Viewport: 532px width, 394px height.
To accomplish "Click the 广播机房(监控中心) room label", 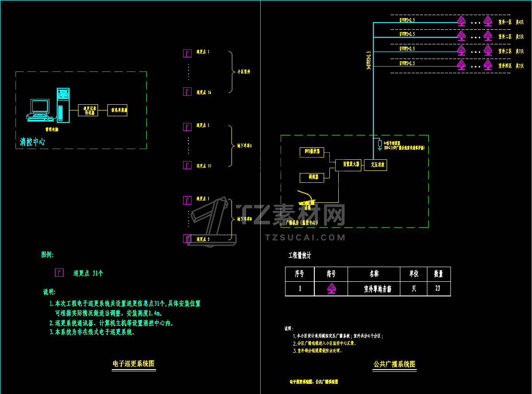I will pos(302,223).
